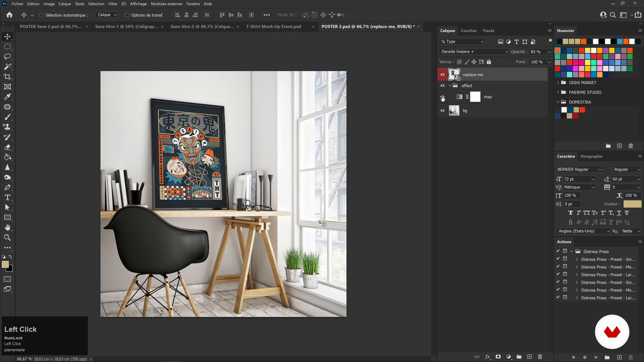The width and height of the screenshot is (644, 362).
Task: Select the Eraser tool
Action: click(x=7, y=147)
